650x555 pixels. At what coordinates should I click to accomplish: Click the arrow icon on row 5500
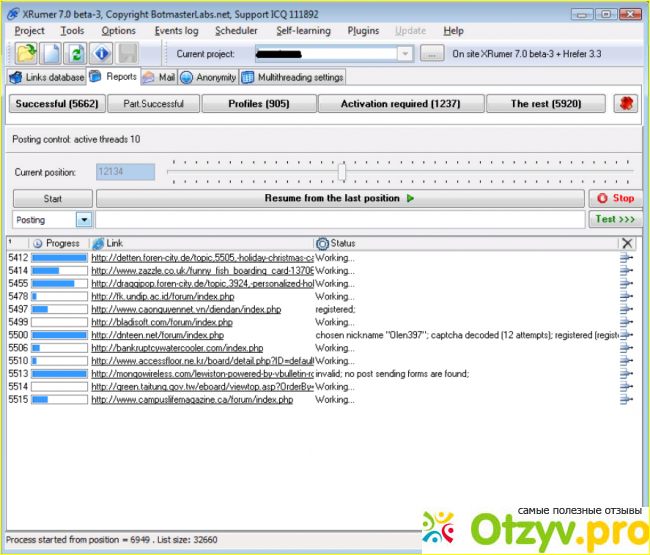coord(626,335)
